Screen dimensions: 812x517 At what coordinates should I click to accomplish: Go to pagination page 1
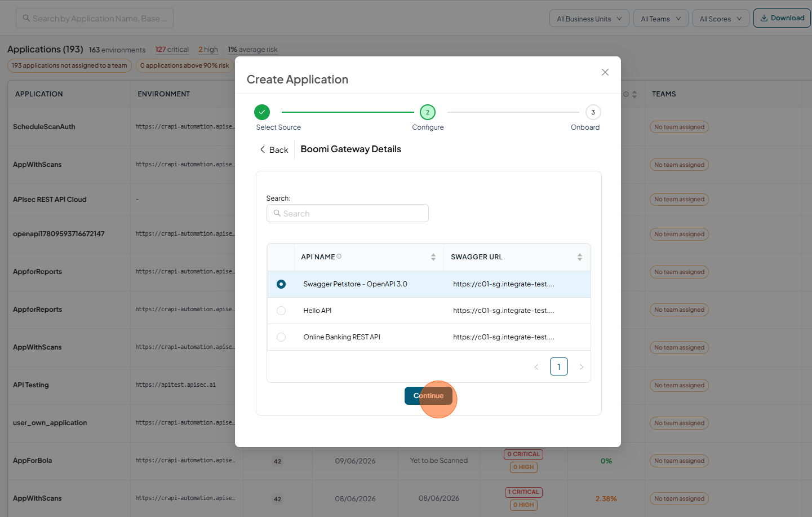tap(559, 366)
